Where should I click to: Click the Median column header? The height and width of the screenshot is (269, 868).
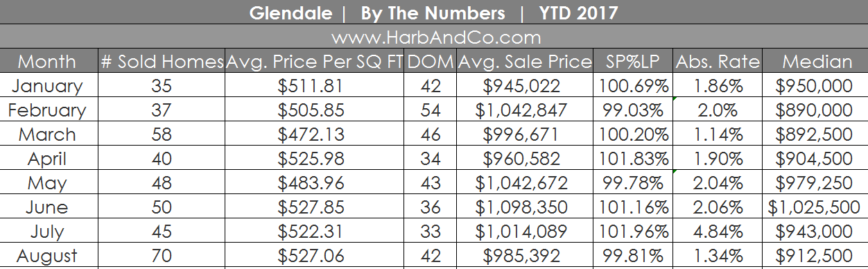(x=817, y=61)
